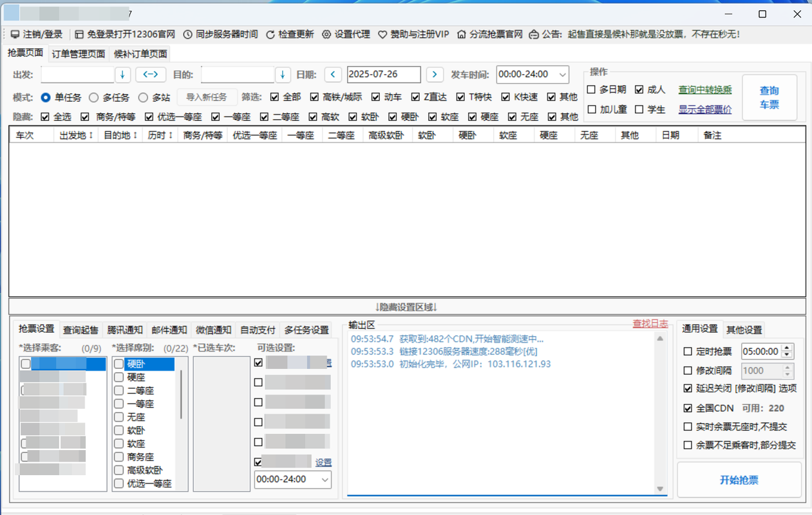812x515 pixels.
Task: Click destination station down-arrow button
Action: point(283,75)
